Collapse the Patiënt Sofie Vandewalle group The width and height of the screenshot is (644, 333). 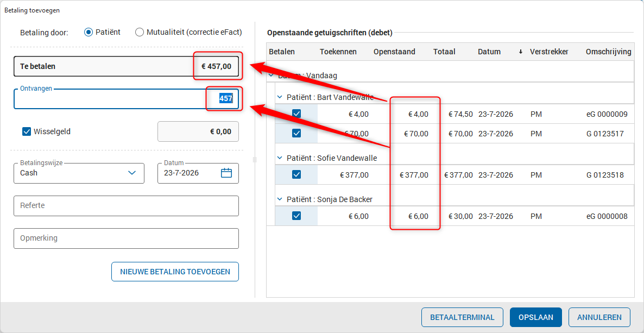click(280, 158)
